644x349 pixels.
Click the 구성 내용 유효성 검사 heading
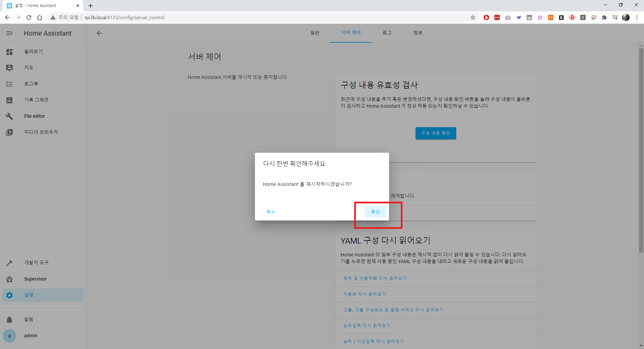tap(379, 85)
